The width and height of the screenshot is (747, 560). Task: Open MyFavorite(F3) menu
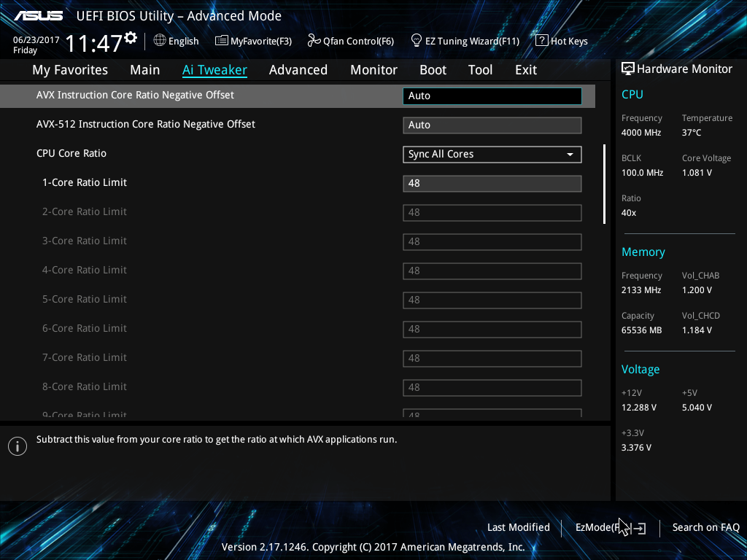pyautogui.click(x=253, y=41)
